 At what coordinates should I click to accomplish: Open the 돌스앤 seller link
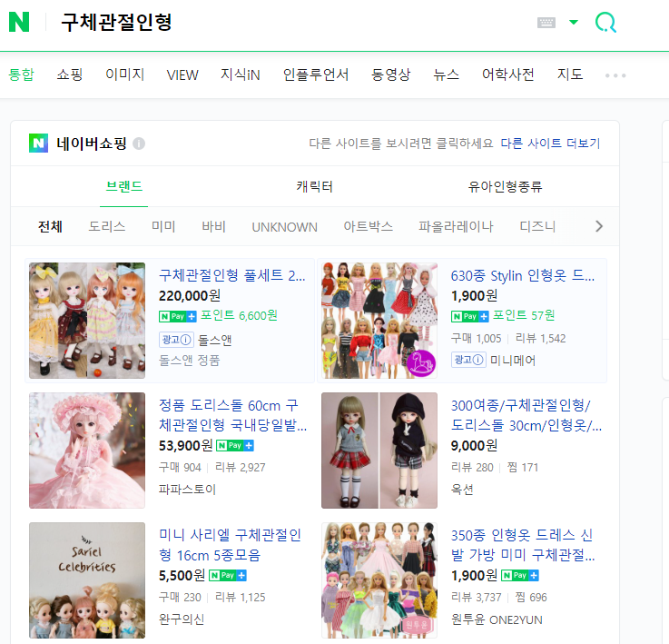tap(214, 341)
